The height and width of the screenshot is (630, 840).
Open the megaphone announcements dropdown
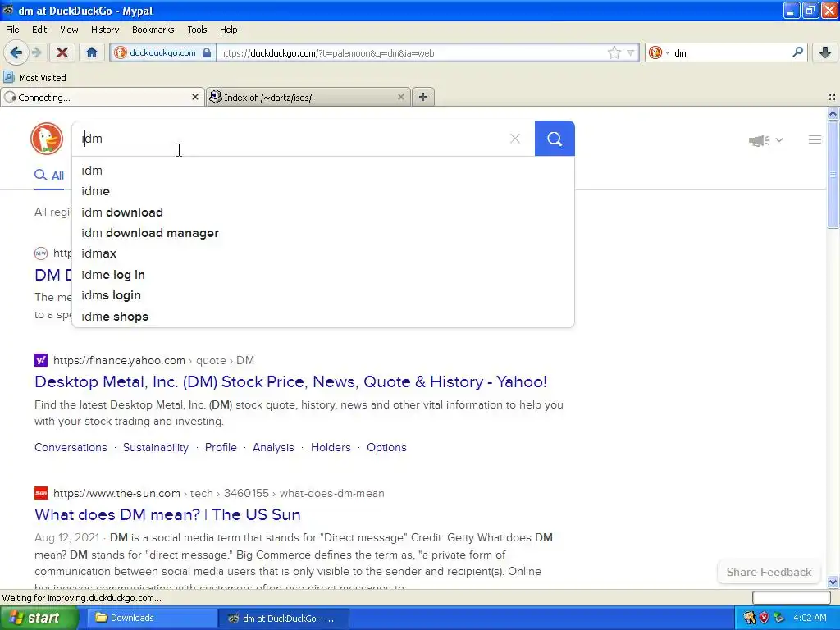(765, 140)
